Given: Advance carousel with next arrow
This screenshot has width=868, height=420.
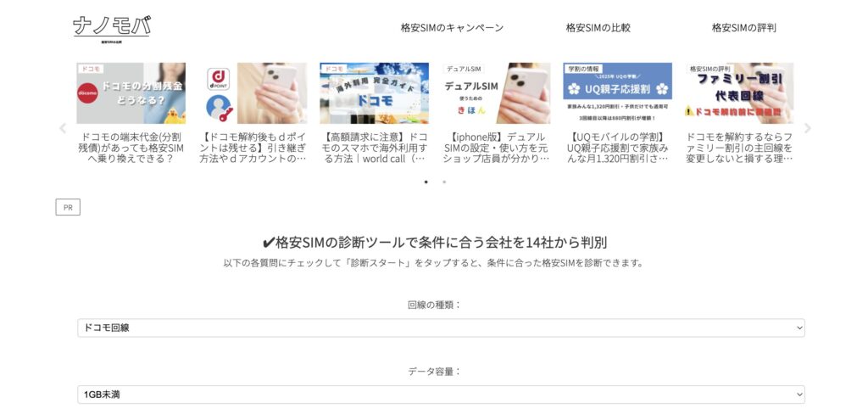Looking at the screenshot, I should (x=807, y=129).
